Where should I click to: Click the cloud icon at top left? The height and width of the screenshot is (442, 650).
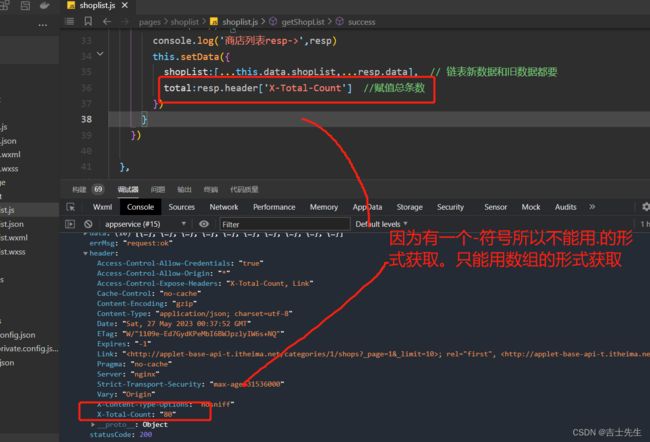pyautogui.click(x=44, y=5)
